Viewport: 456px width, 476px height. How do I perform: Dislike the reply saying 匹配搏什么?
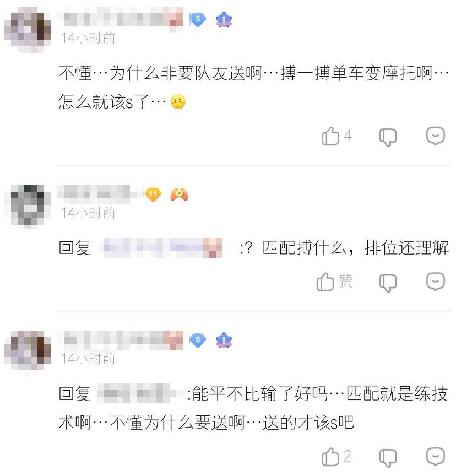coord(388,283)
